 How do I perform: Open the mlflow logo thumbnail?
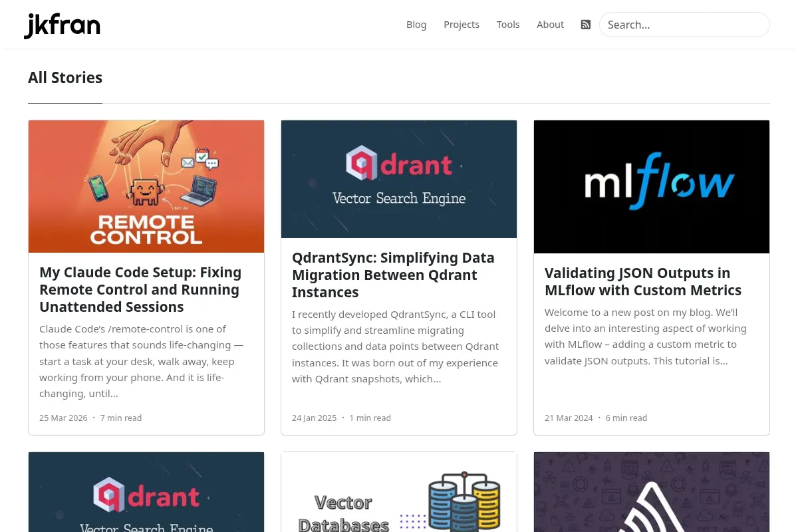coord(652,187)
